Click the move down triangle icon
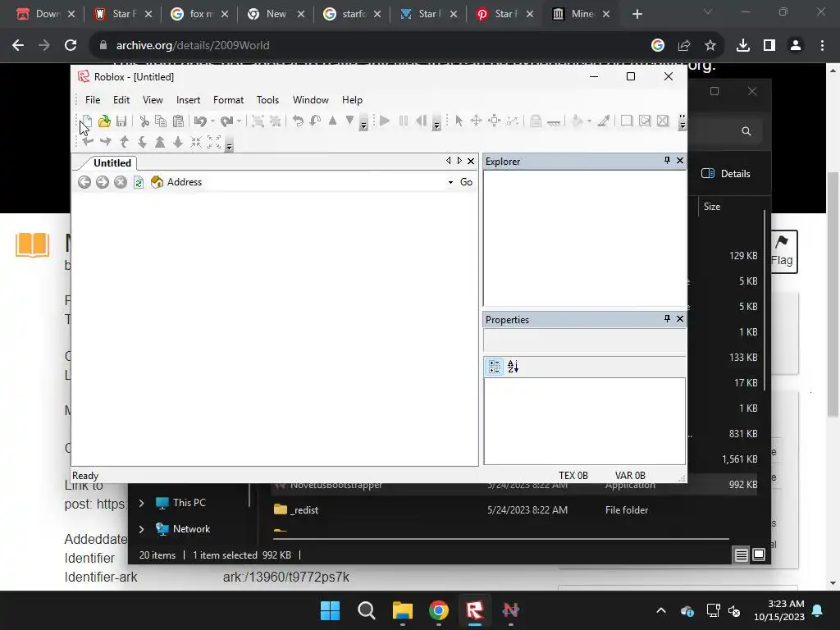This screenshot has width=840, height=630. [349, 121]
